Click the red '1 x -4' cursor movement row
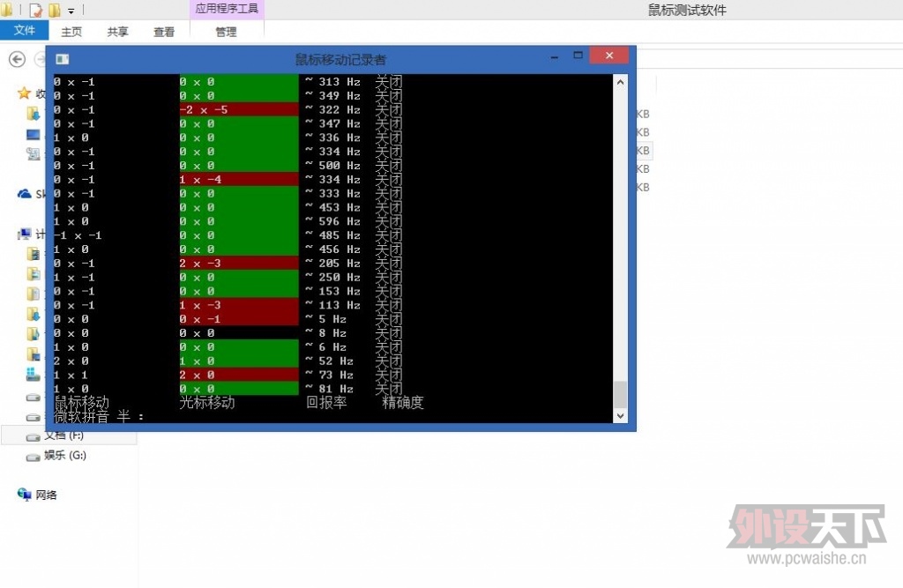 click(239, 180)
